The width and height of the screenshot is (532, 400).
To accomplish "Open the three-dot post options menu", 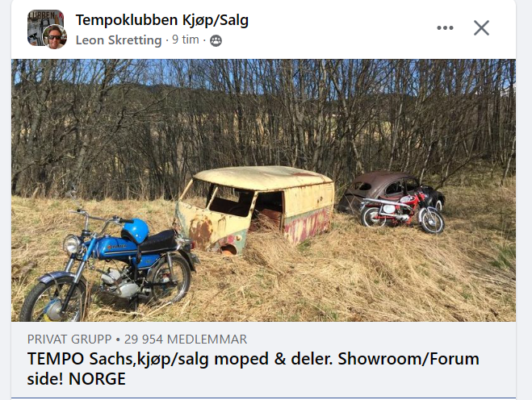I will click(x=445, y=27).
